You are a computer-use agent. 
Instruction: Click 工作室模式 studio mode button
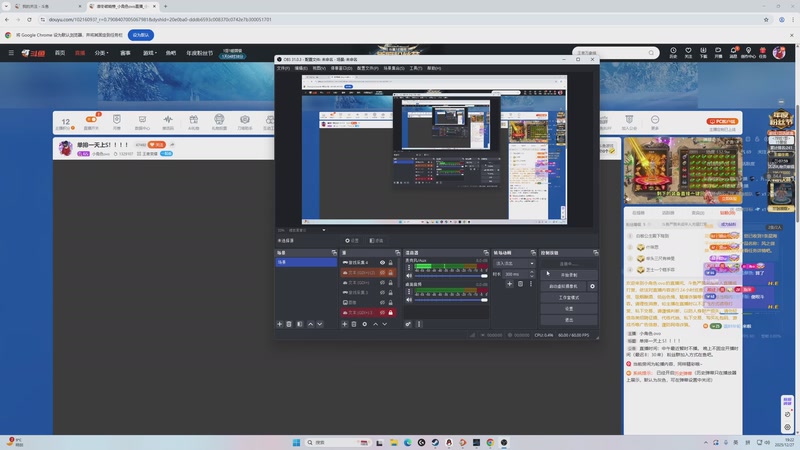(x=568, y=297)
